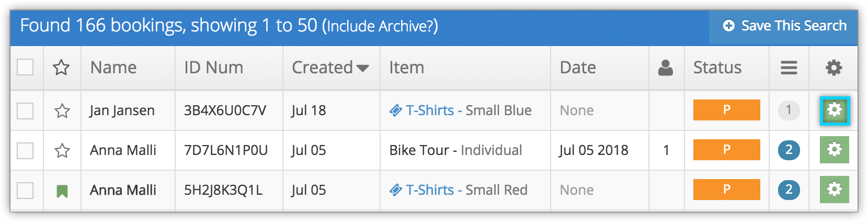Open the hamburger lines column header
Screen dimensions: 868x222
click(x=789, y=68)
